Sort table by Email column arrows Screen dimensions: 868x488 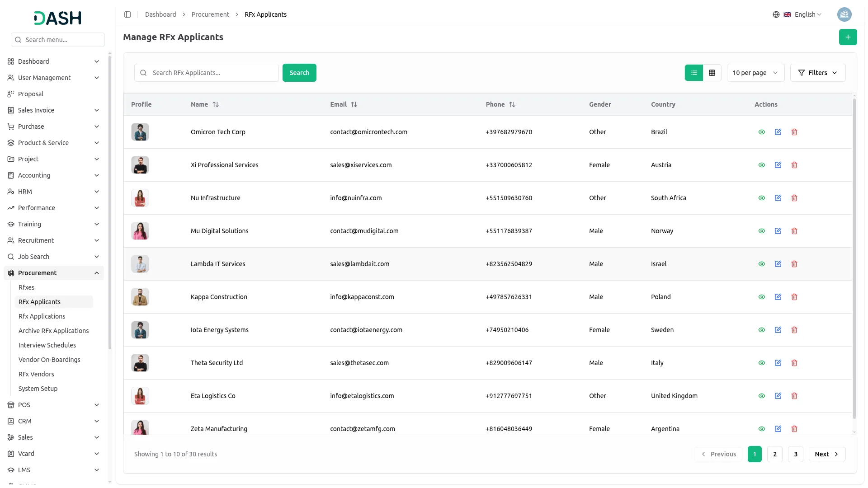point(354,104)
